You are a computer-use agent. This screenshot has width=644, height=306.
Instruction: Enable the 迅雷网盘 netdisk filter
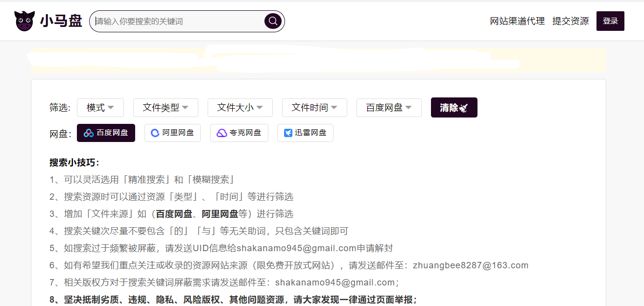[x=305, y=133]
